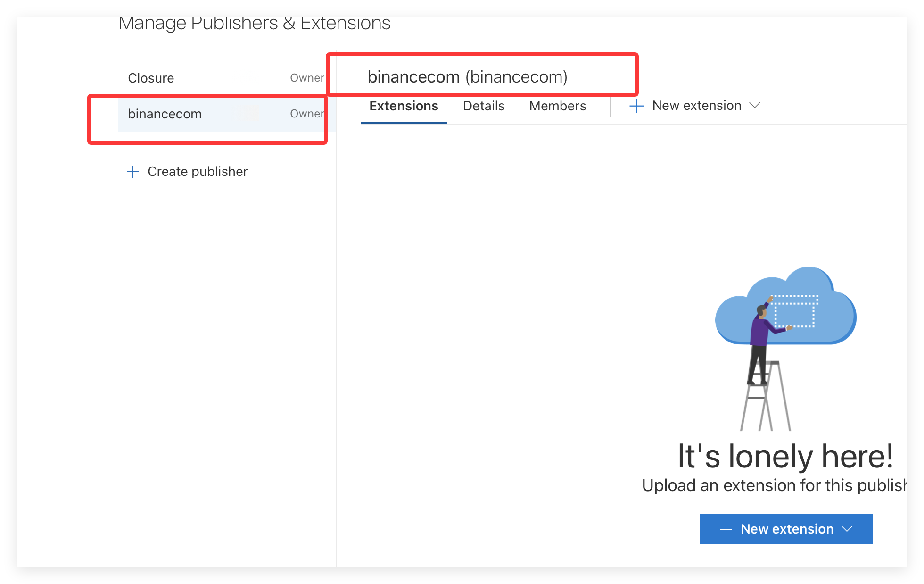Image resolution: width=924 pixels, height=584 pixels.
Task: Click the It's lonely here! message
Action: 785,456
